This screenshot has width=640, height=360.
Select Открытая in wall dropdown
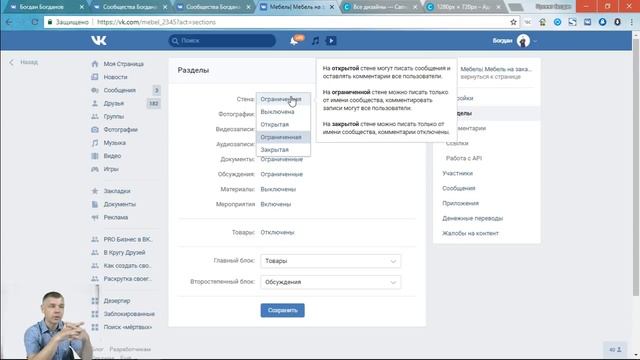tap(283, 124)
